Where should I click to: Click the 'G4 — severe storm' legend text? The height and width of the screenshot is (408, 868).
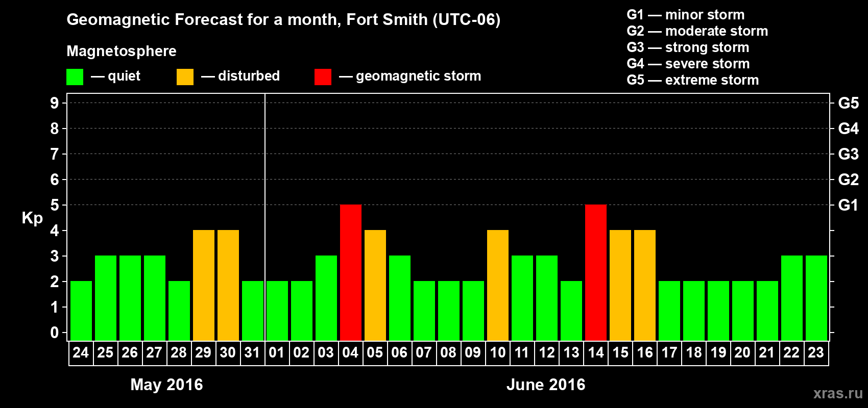pos(688,64)
